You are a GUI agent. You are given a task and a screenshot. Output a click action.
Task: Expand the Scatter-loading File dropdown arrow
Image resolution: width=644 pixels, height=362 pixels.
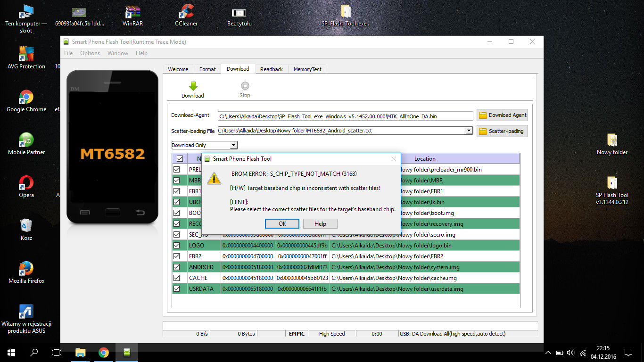(x=469, y=131)
